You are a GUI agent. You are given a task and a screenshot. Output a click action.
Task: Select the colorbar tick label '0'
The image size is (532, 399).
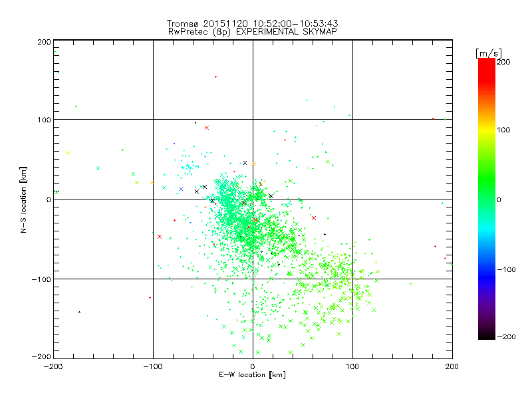(498, 199)
